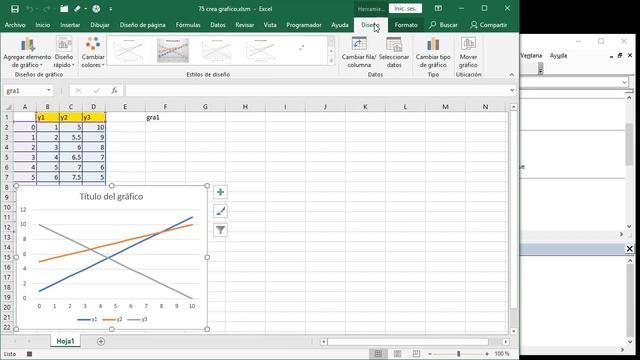Select column H header
640x360 pixels.
point(245,107)
